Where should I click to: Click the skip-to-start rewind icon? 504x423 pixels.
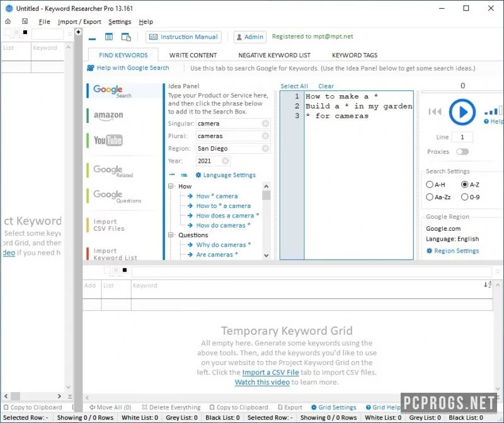(435, 112)
